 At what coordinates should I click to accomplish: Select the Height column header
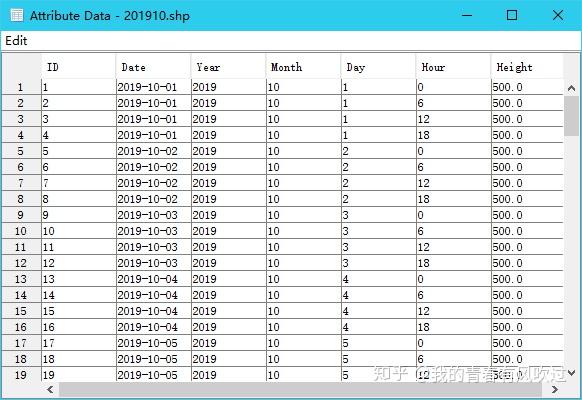pos(527,67)
